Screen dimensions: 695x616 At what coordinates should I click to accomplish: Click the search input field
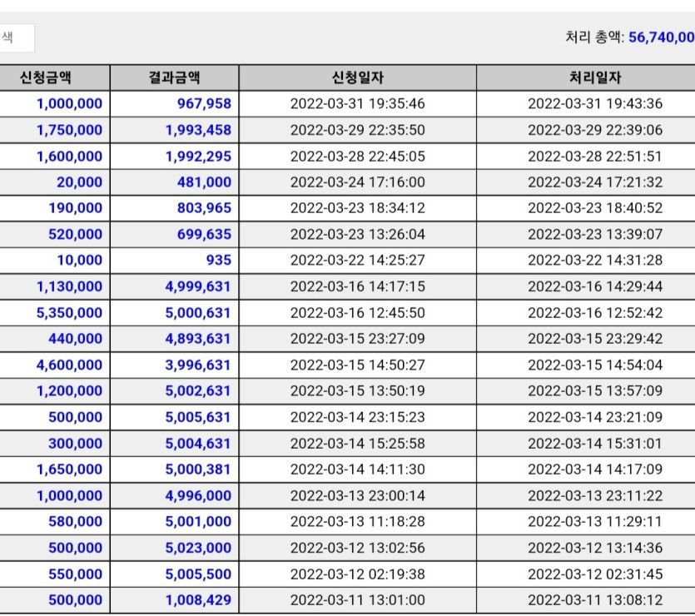pyautogui.click(x=17, y=37)
